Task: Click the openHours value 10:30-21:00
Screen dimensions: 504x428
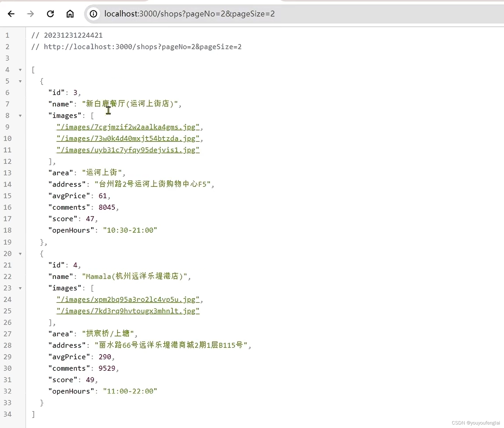Action: coord(130,230)
